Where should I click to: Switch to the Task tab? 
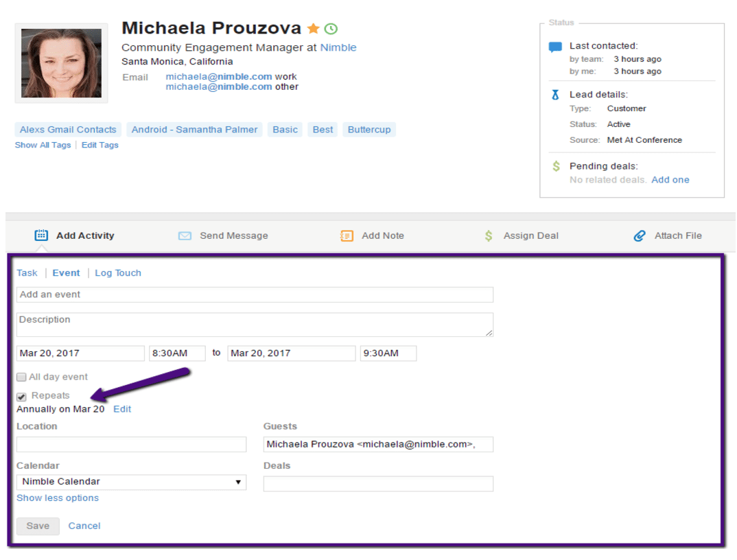27,273
